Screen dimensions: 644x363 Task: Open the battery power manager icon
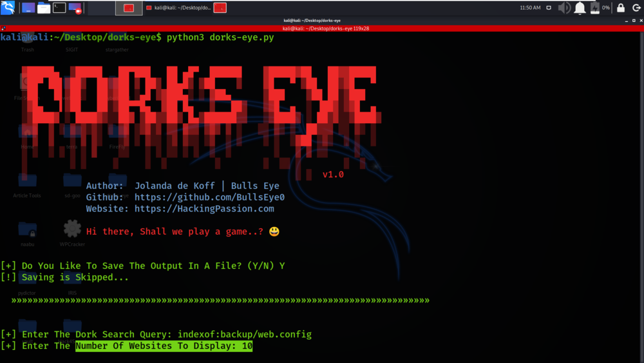(x=594, y=8)
